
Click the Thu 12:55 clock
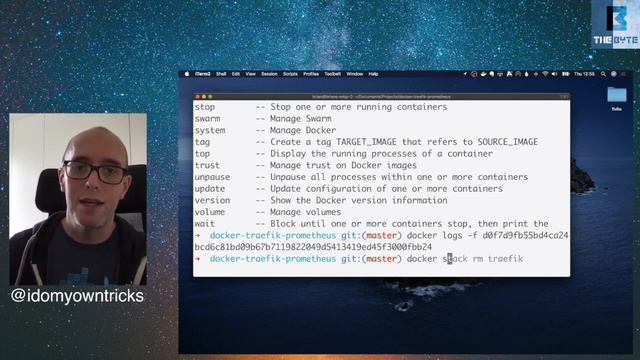pyautogui.click(x=584, y=74)
